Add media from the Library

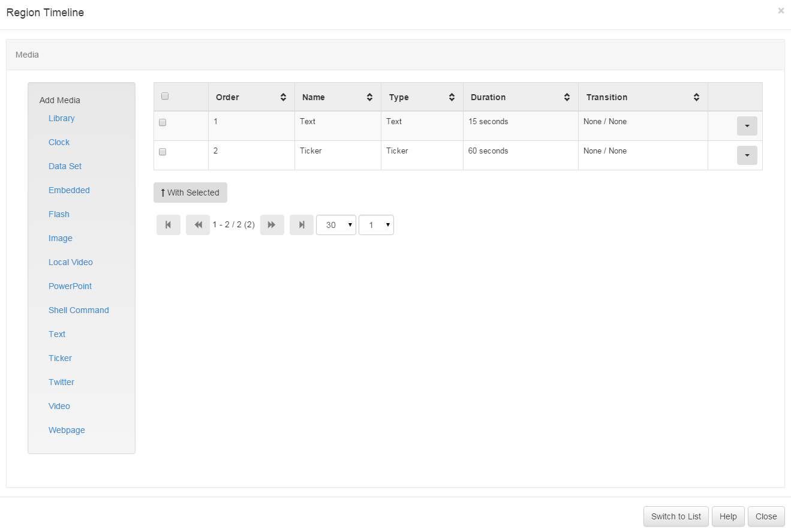click(x=62, y=118)
